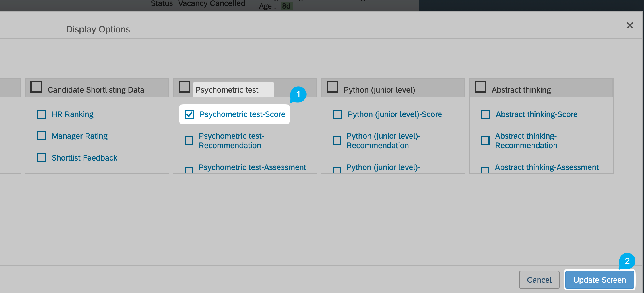Click the Abstract thinking-Assessment label
Viewport: 644px width, 293px height.
point(547,167)
